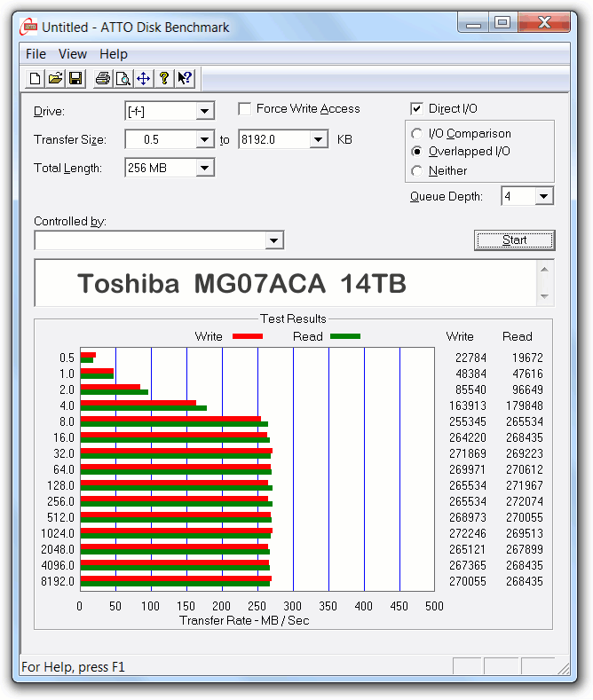This screenshot has height=700, width=593.
Task: Select Overlapped I/O radio button
Action: click(x=416, y=152)
